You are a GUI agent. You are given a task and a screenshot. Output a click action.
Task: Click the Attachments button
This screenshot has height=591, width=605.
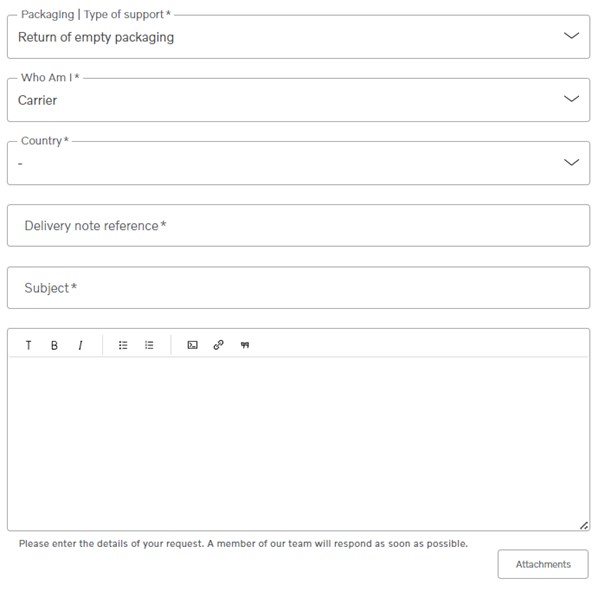[543, 564]
